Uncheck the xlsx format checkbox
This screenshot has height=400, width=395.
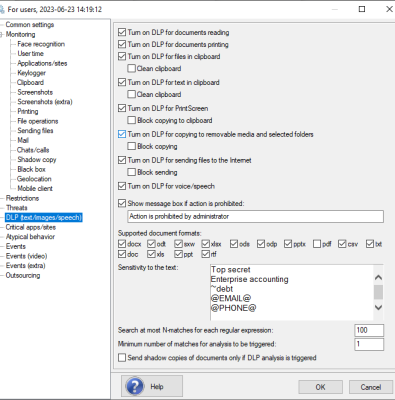pyautogui.click(x=206, y=244)
